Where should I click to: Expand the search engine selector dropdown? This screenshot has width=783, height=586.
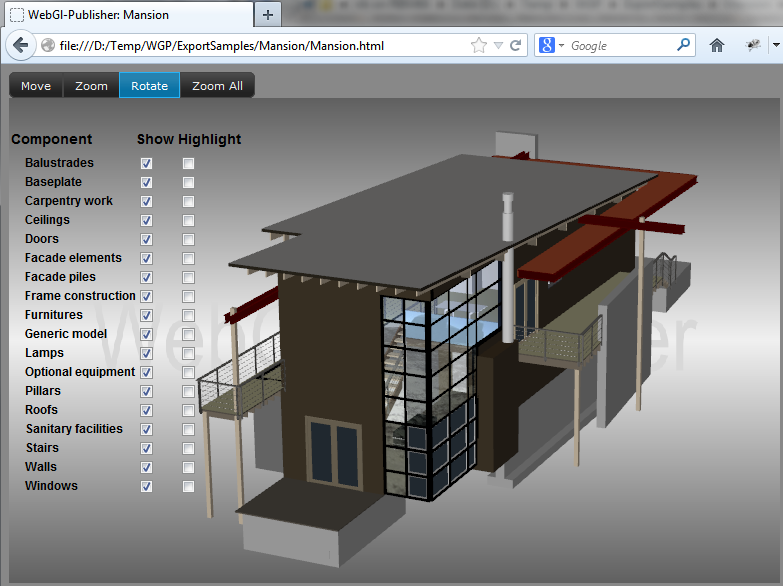[561, 46]
